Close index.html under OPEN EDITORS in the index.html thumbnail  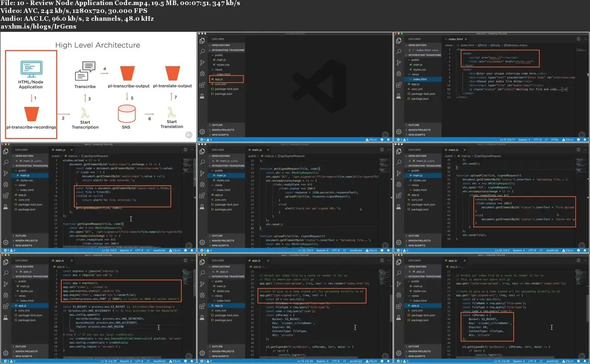tap(409, 50)
